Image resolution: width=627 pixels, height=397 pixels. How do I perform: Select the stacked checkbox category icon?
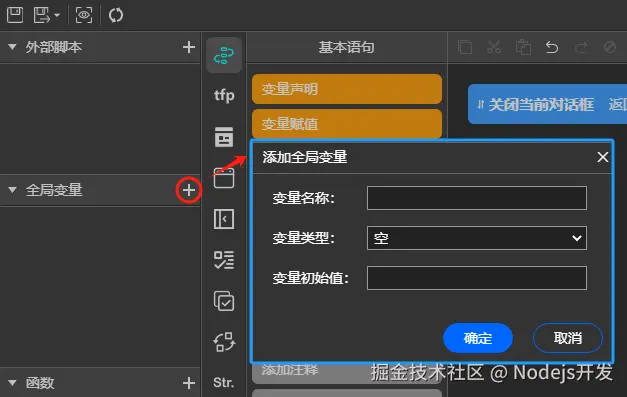point(224,301)
